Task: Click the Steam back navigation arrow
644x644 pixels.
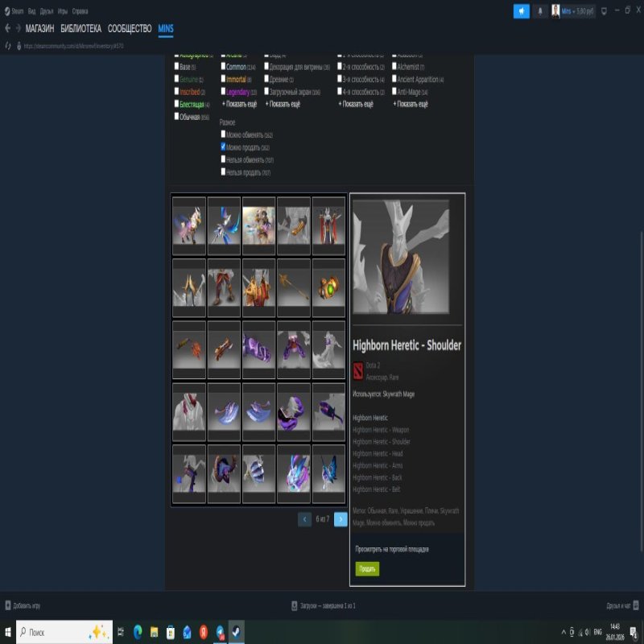Action: (7, 28)
